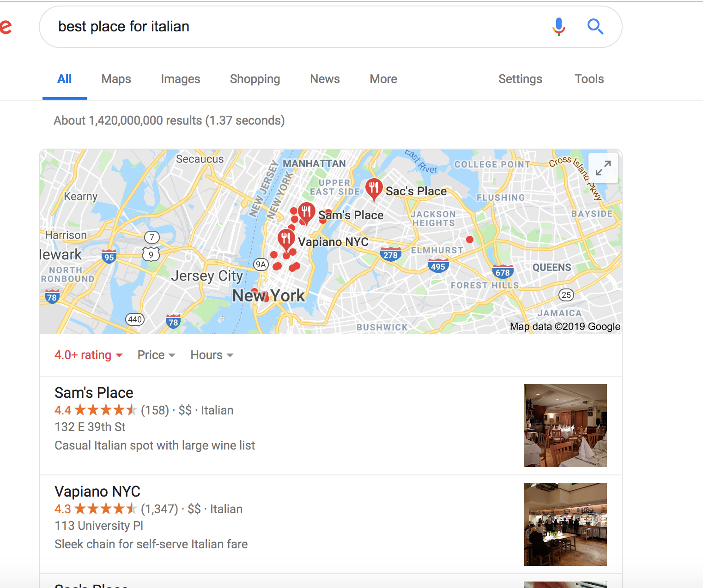Click the blue search magnifier icon
The height and width of the screenshot is (588, 703).
[x=595, y=27]
